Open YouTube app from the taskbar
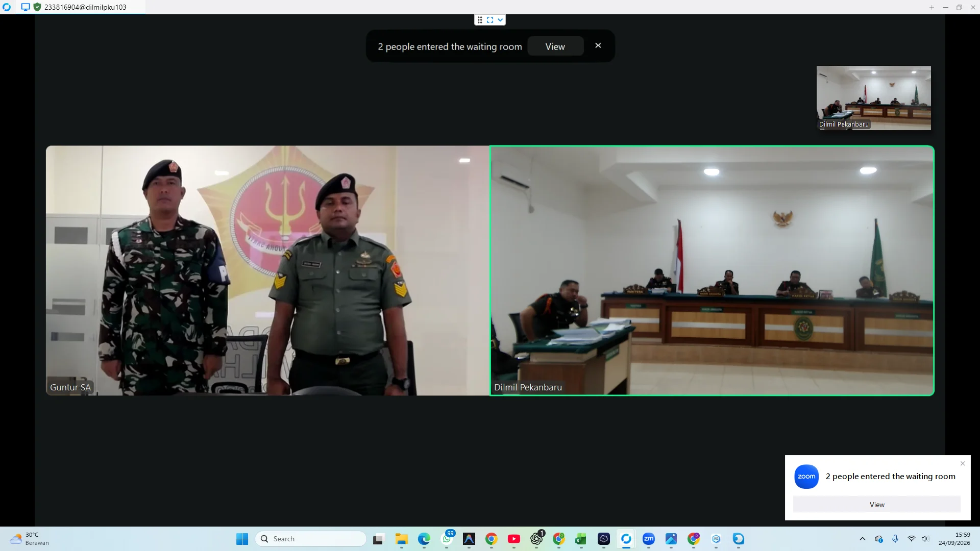 point(514,539)
